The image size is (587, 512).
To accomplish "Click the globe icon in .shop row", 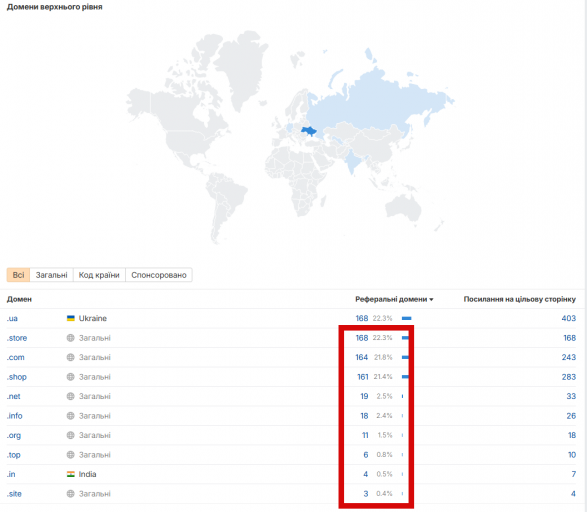I will [x=70, y=377].
